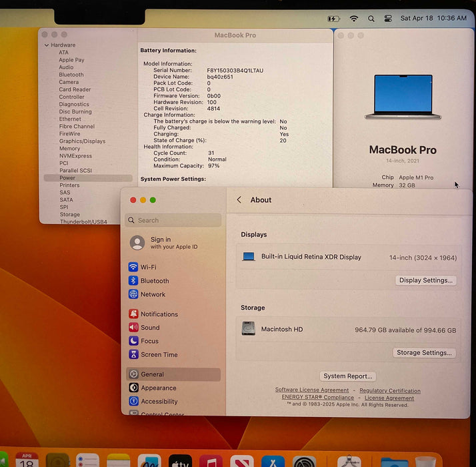The image size is (476, 467).
Task: Open the System Report button
Action: (348, 376)
